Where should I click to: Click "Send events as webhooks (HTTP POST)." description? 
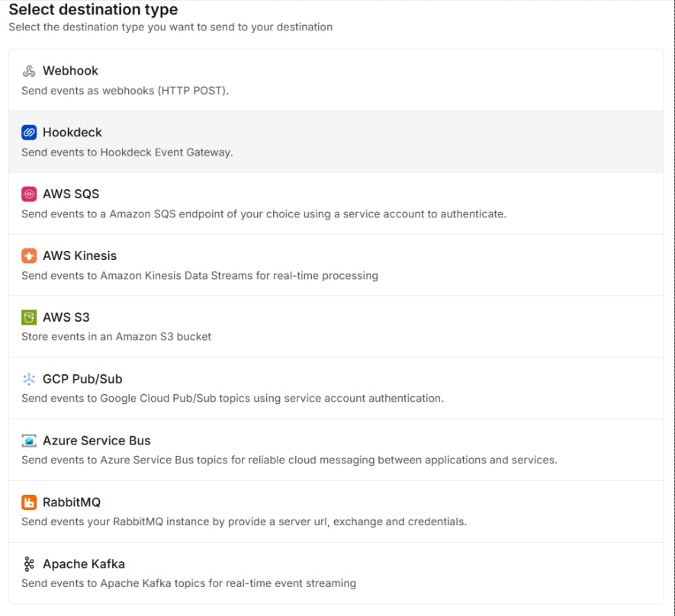point(125,91)
